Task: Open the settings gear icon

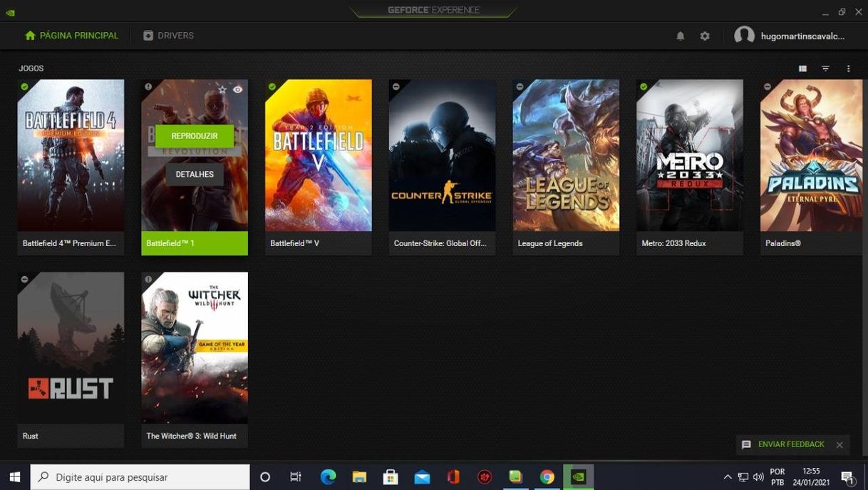Action: tap(705, 36)
